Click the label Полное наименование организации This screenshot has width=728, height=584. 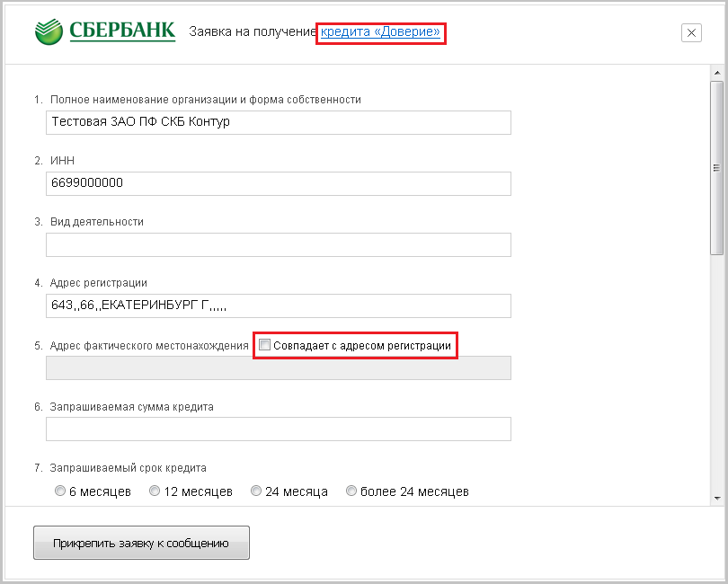[206, 100]
